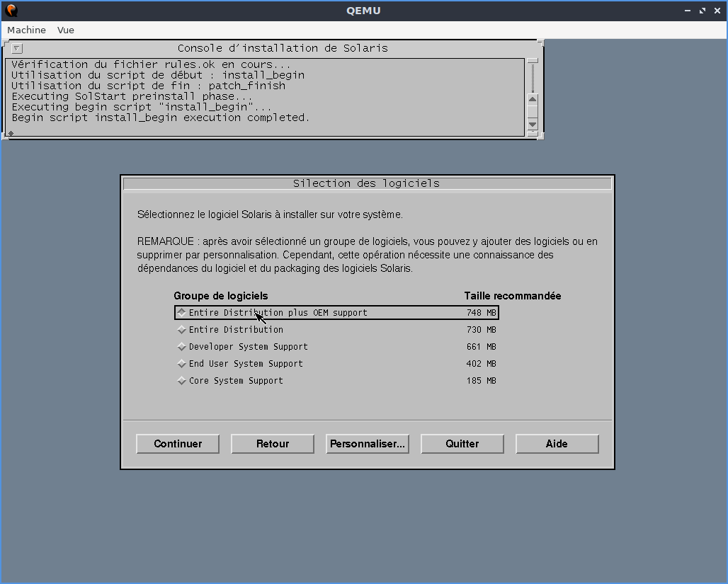Click the Taille recommandée column header

pos(513,296)
